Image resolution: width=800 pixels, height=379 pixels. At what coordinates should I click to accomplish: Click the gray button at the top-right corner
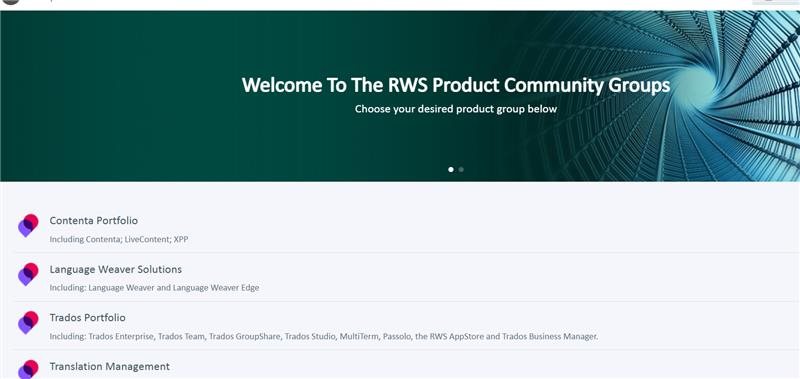tap(776, 2)
